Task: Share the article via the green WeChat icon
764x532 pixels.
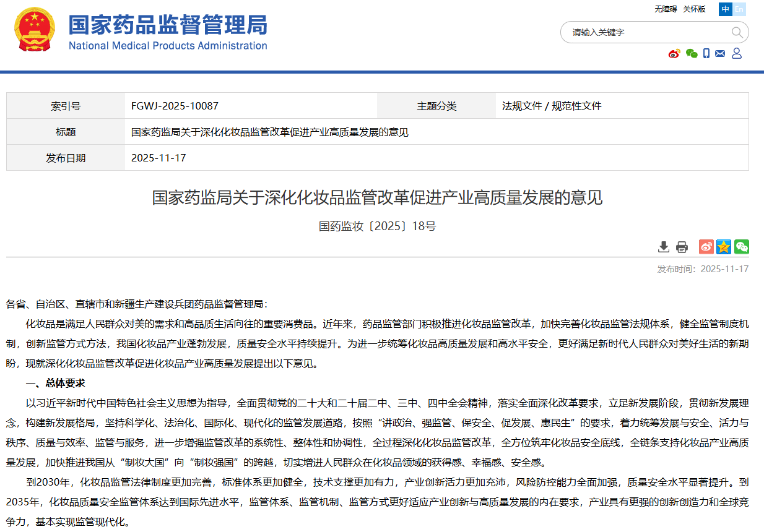Action: 741,246
